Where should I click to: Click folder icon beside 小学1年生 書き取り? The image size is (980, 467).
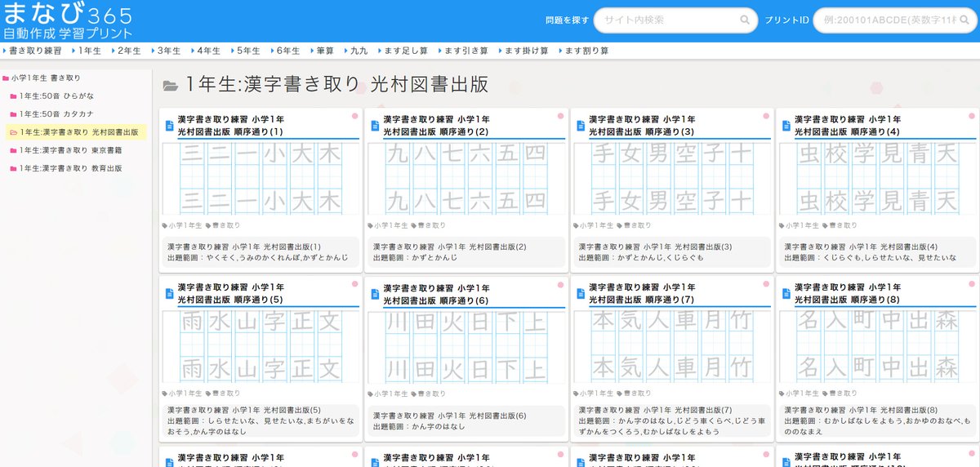[x=6, y=78]
